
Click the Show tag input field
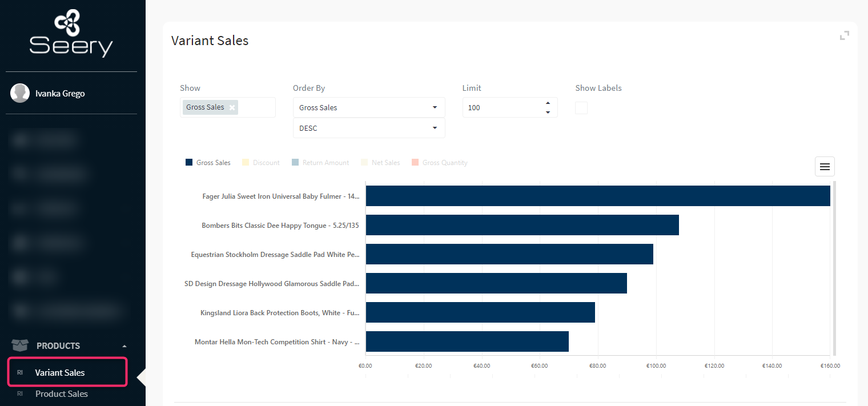coord(228,107)
